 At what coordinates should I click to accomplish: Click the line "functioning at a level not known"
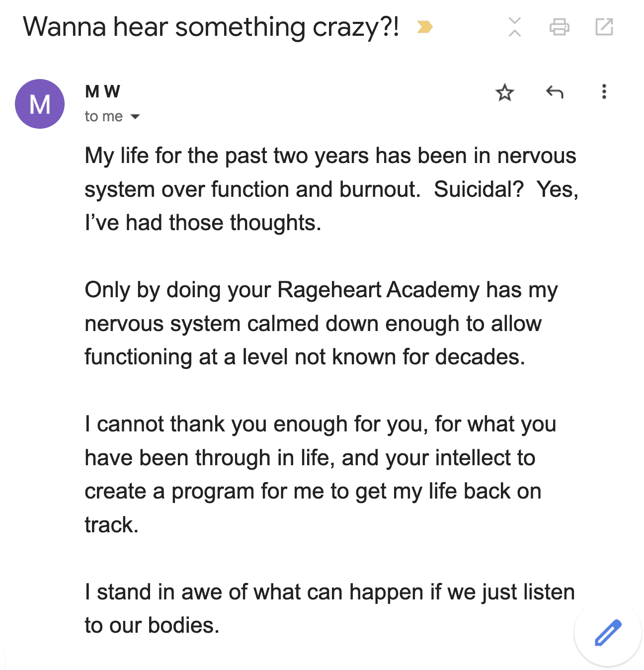click(304, 357)
